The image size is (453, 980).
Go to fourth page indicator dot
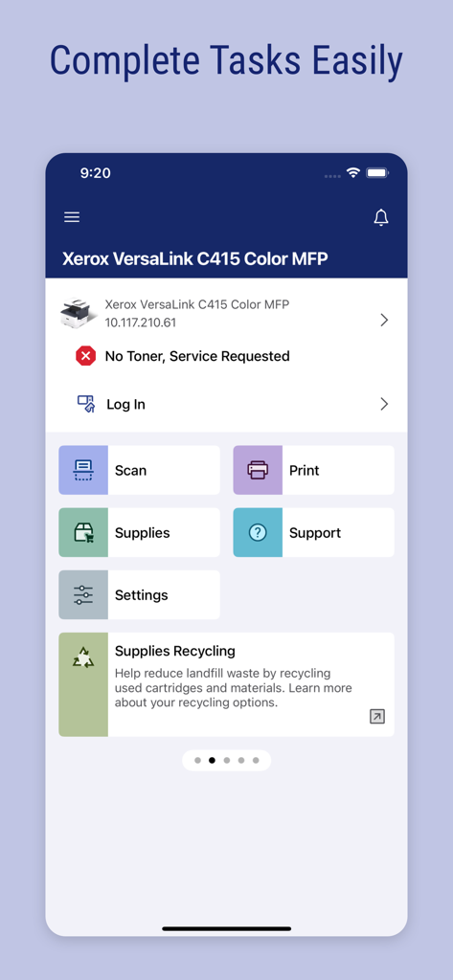tap(241, 761)
